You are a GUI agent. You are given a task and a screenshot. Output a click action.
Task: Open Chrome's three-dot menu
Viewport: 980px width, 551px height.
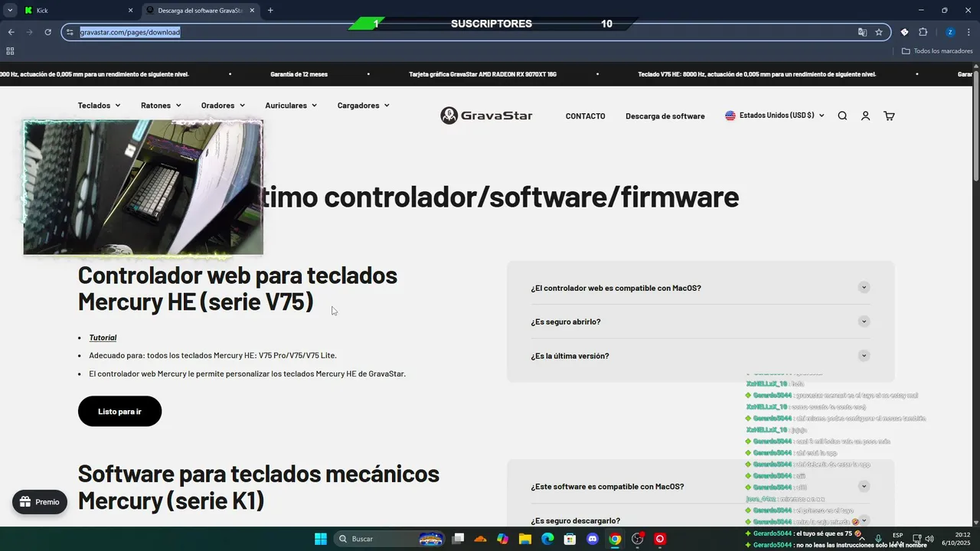tap(968, 32)
